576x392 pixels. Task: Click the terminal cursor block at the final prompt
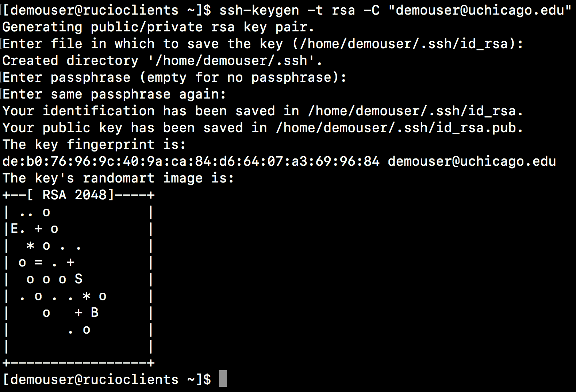click(223, 379)
